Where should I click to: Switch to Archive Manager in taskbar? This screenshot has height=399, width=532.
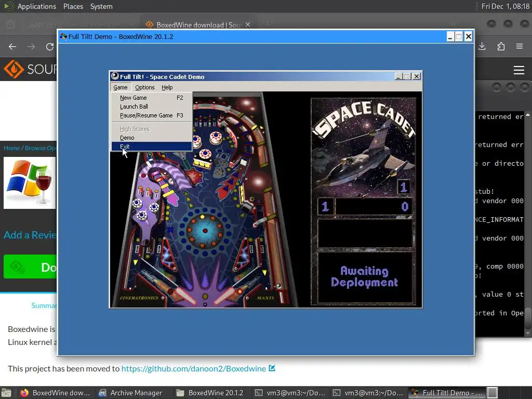[130, 393]
